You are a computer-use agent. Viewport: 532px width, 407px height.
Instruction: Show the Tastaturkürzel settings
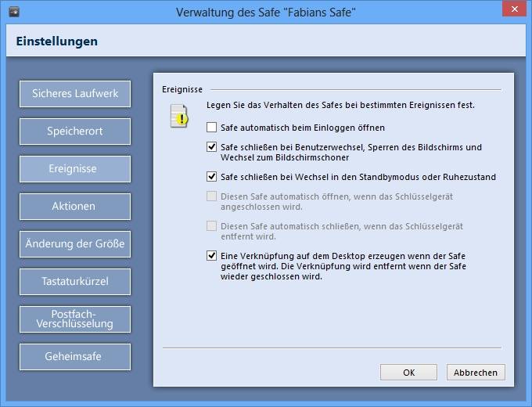point(75,282)
